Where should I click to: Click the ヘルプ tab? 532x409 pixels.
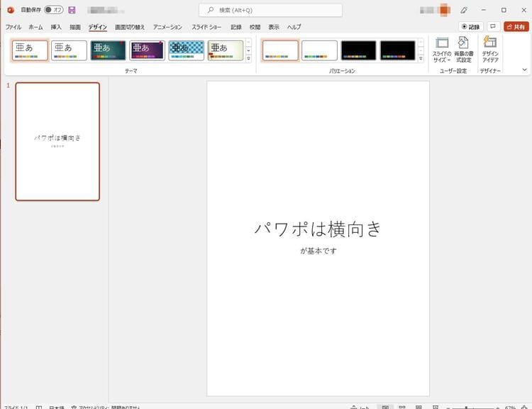tap(294, 27)
